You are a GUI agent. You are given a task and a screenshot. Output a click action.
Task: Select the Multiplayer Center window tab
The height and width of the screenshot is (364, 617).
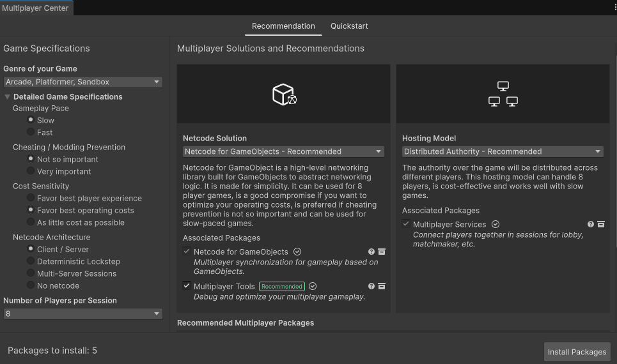pyautogui.click(x=35, y=8)
